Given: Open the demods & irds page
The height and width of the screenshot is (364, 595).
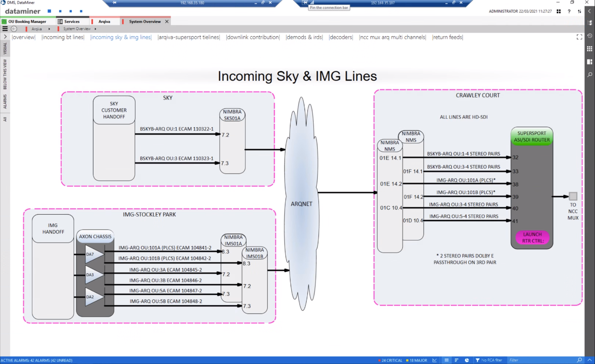Looking at the screenshot, I should click(x=304, y=37).
